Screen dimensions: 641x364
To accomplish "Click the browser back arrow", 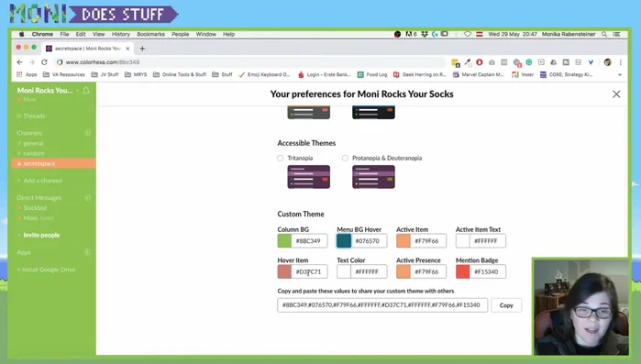I will [x=19, y=62].
